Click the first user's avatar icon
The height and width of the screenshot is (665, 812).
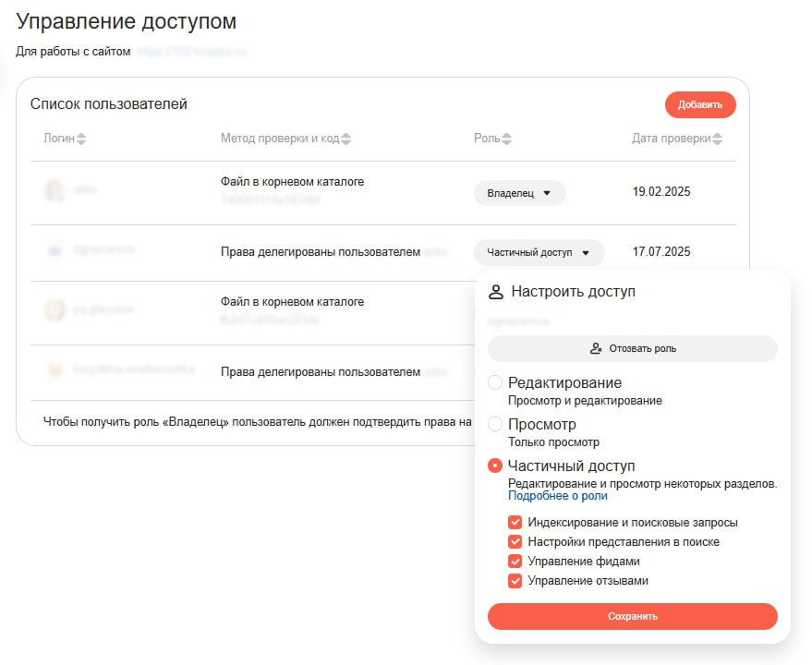pos(55,190)
